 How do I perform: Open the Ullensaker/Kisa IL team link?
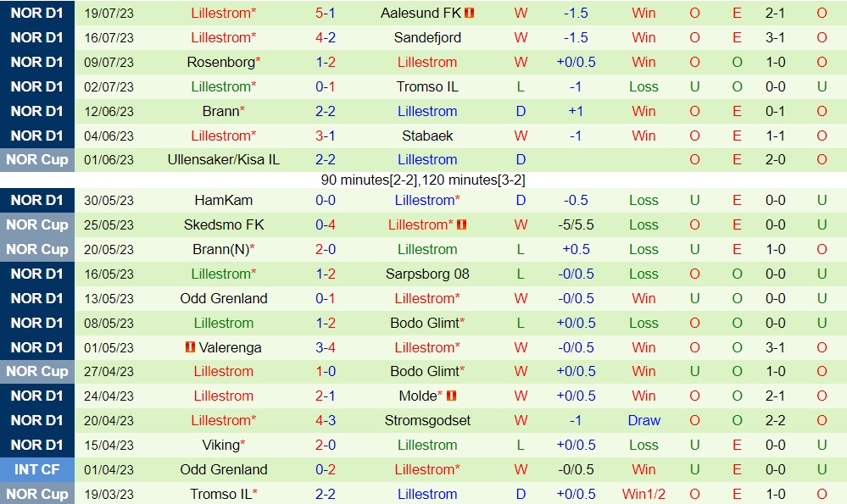[x=223, y=160]
